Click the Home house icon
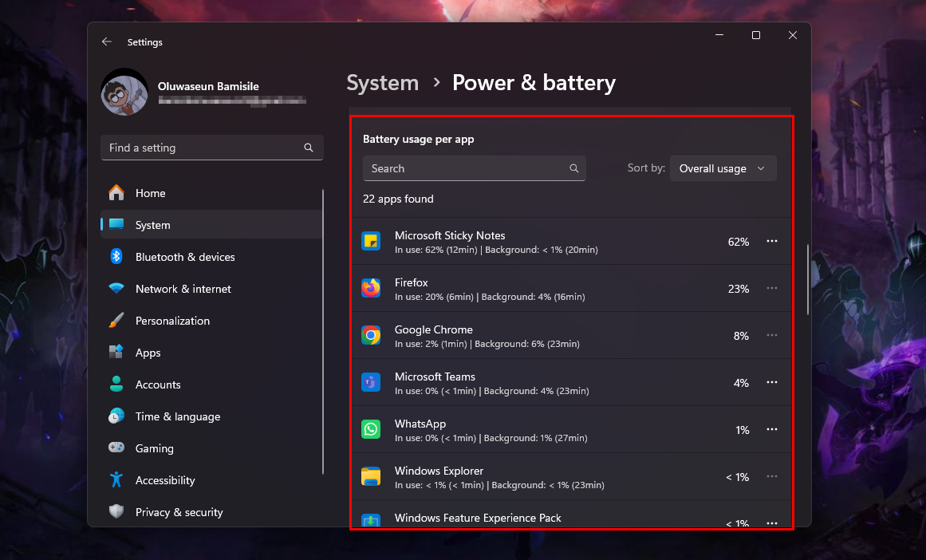 tap(116, 192)
